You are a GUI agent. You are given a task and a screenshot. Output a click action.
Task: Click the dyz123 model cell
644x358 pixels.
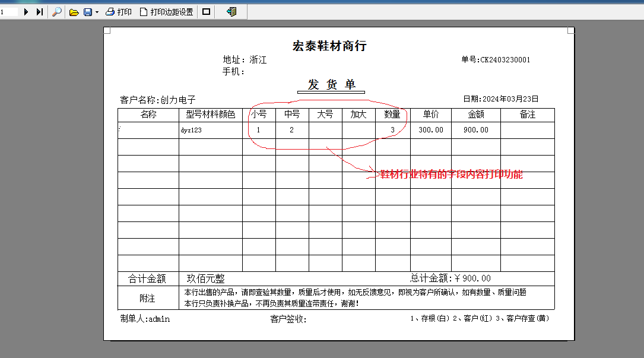pos(191,130)
